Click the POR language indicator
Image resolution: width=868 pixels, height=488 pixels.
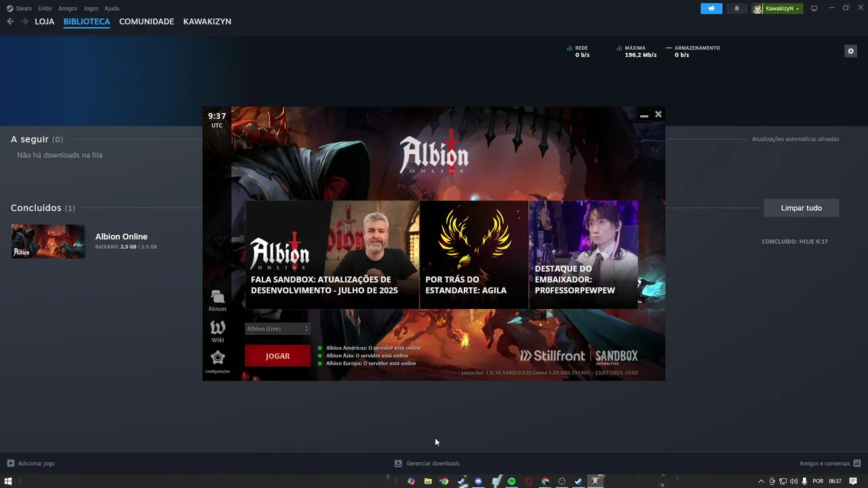818,481
